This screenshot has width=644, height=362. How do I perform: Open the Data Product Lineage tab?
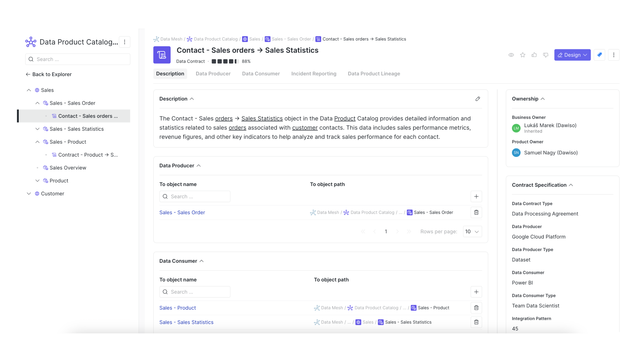[x=374, y=74]
